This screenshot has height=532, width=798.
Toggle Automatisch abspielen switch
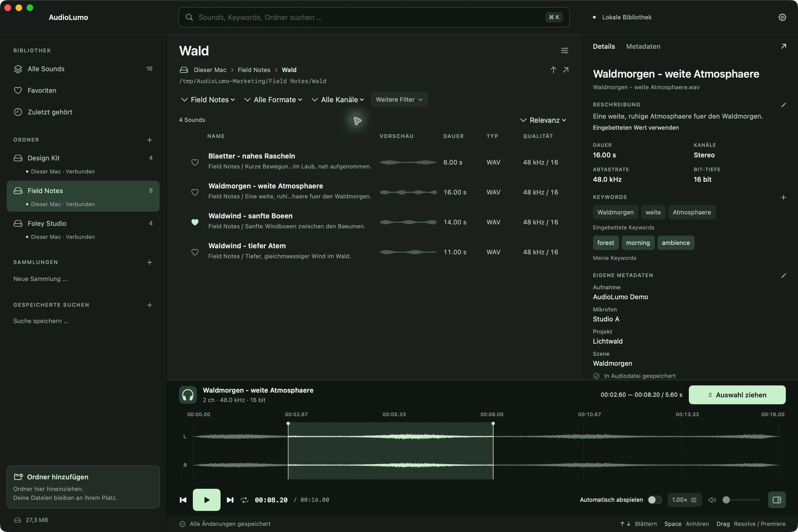(x=655, y=500)
